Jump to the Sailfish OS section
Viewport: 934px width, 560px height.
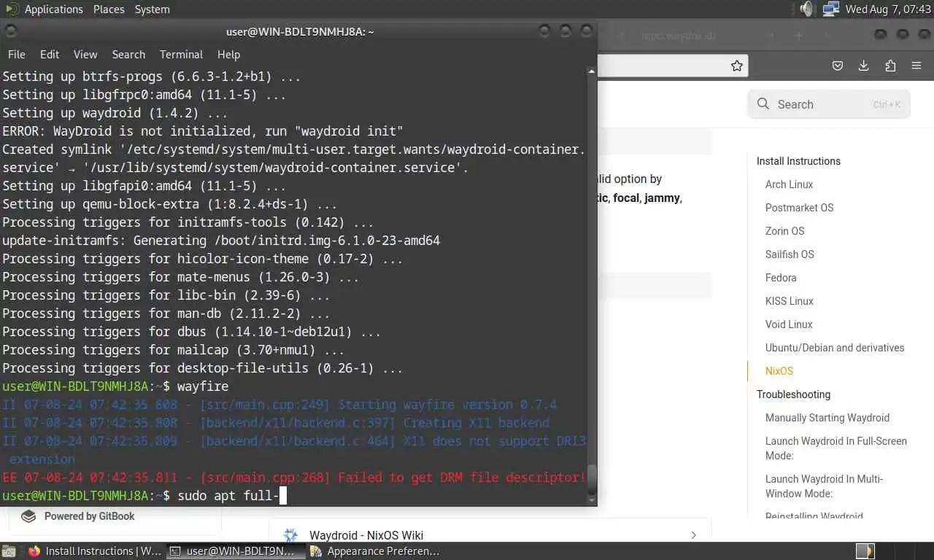790,254
